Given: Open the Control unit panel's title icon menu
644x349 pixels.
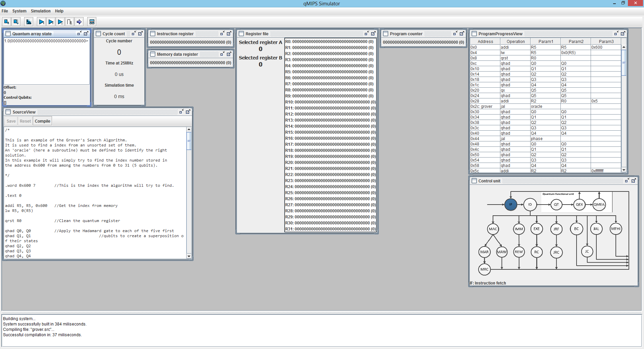Looking at the screenshot, I should [474, 181].
